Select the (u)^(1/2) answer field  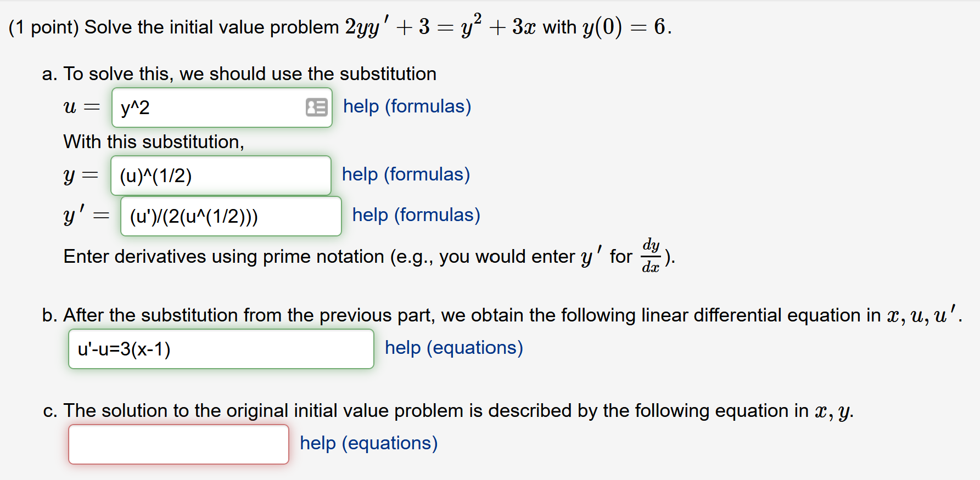click(221, 175)
